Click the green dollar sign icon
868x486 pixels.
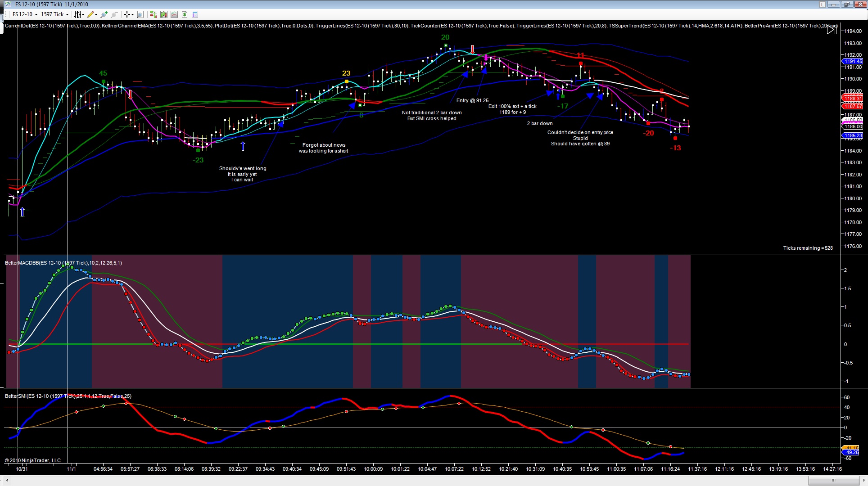[185, 14]
